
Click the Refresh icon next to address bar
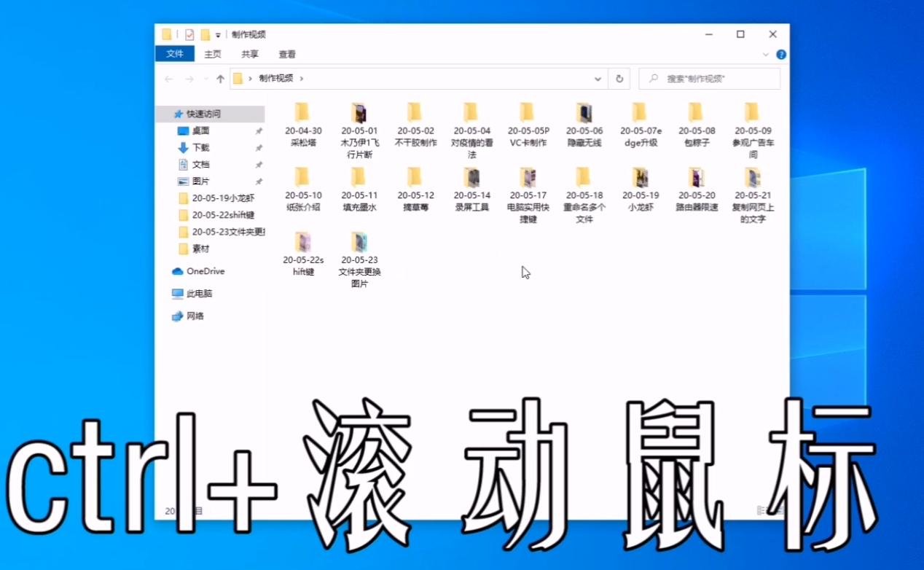point(619,78)
